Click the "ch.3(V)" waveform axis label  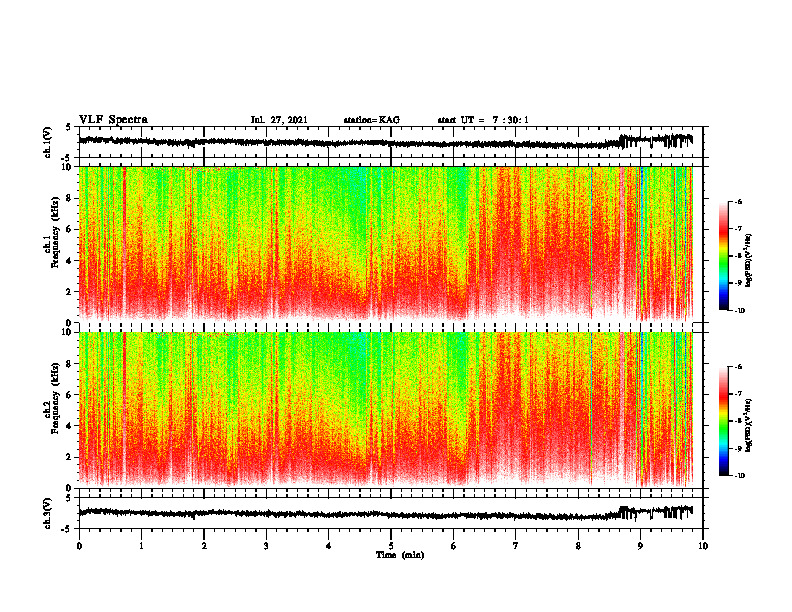point(47,513)
